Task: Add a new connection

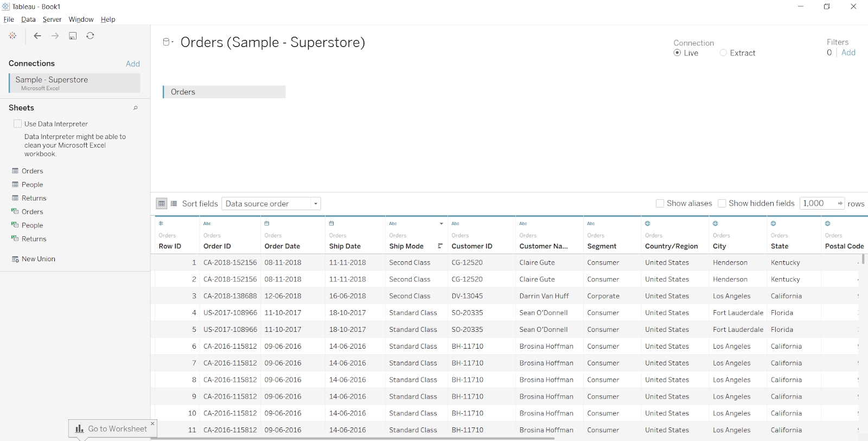Action: click(133, 64)
